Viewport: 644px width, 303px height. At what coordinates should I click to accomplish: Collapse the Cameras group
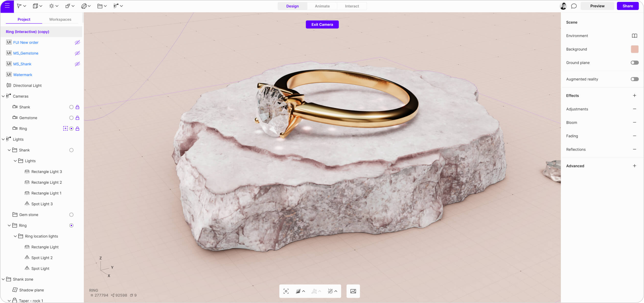(x=3, y=96)
